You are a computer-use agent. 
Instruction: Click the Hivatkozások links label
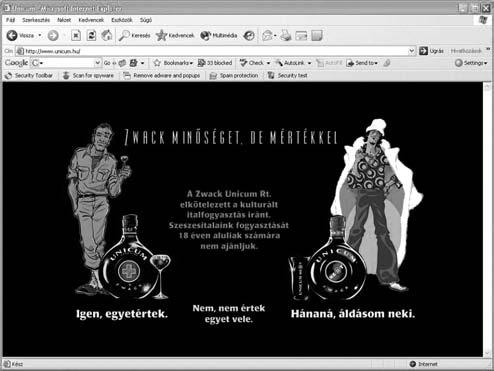[466, 51]
